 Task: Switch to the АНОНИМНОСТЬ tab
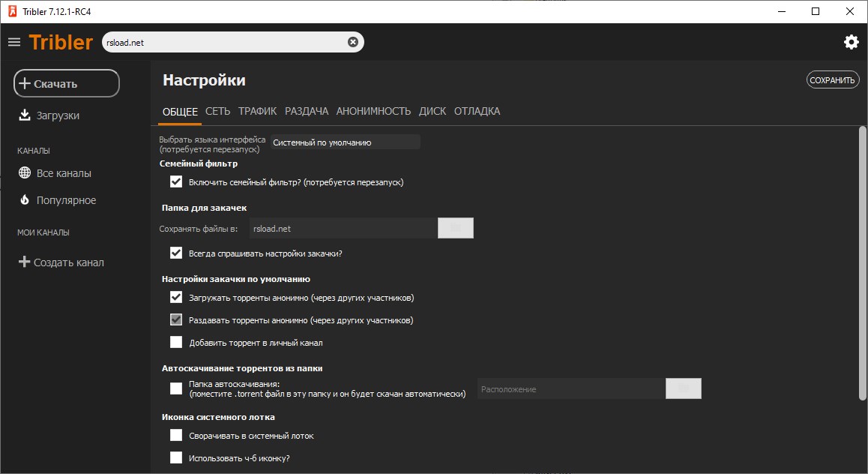click(x=374, y=111)
